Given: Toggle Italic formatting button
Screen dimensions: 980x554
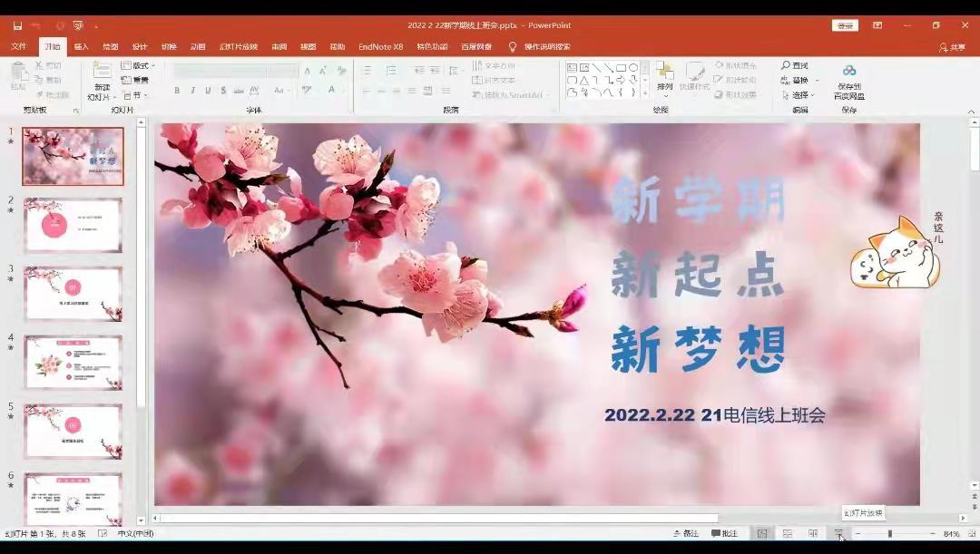Looking at the screenshot, I should pos(192,91).
